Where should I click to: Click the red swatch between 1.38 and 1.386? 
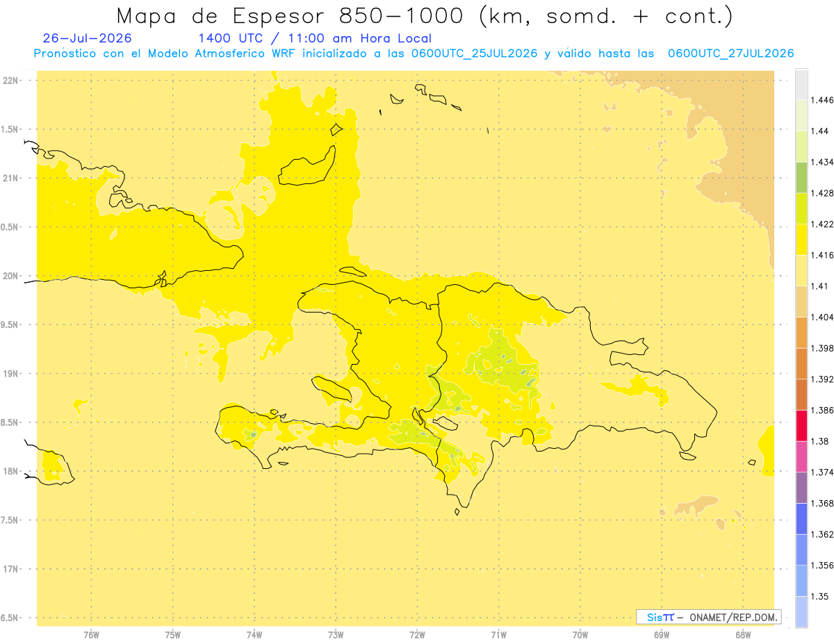coord(802,426)
